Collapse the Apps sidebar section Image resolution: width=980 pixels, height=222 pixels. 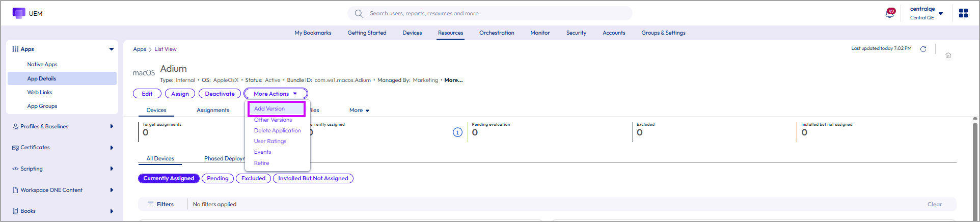click(x=111, y=49)
